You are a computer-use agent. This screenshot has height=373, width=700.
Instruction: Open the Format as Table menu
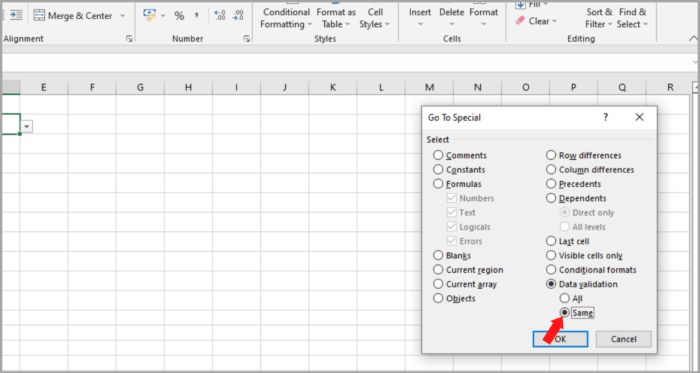point(336,18)
